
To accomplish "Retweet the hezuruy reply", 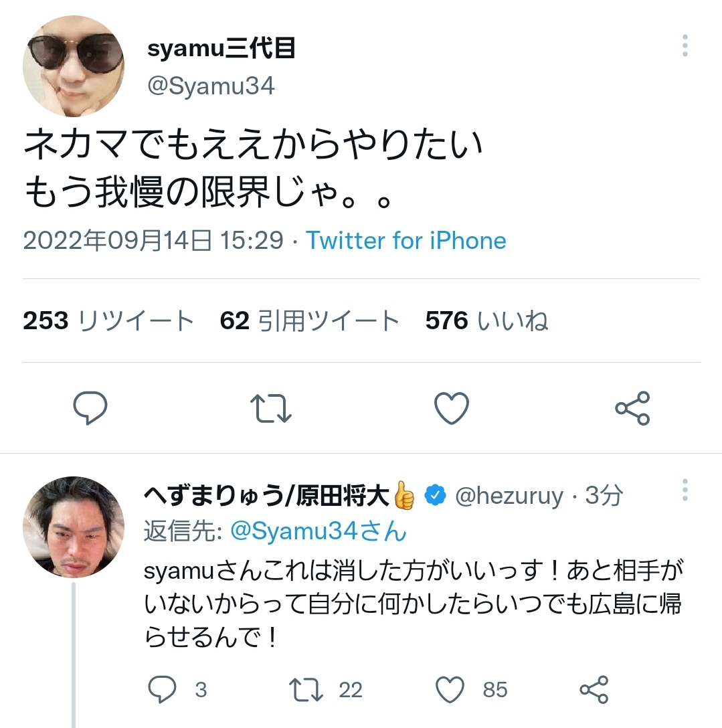I will tap(305, 689).
